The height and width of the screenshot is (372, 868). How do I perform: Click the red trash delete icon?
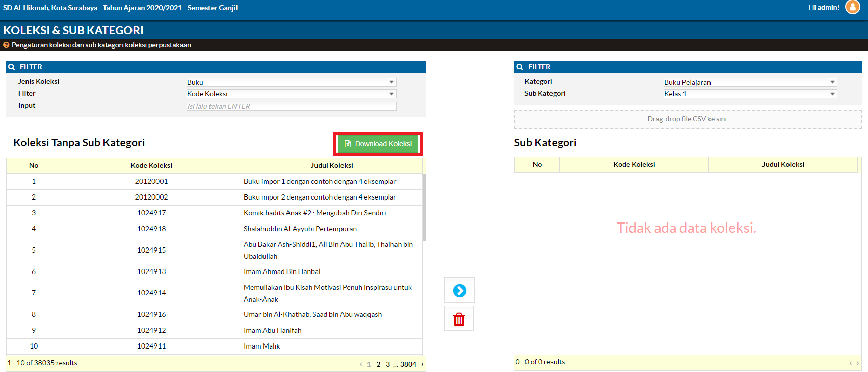click(x=459, y=319)
